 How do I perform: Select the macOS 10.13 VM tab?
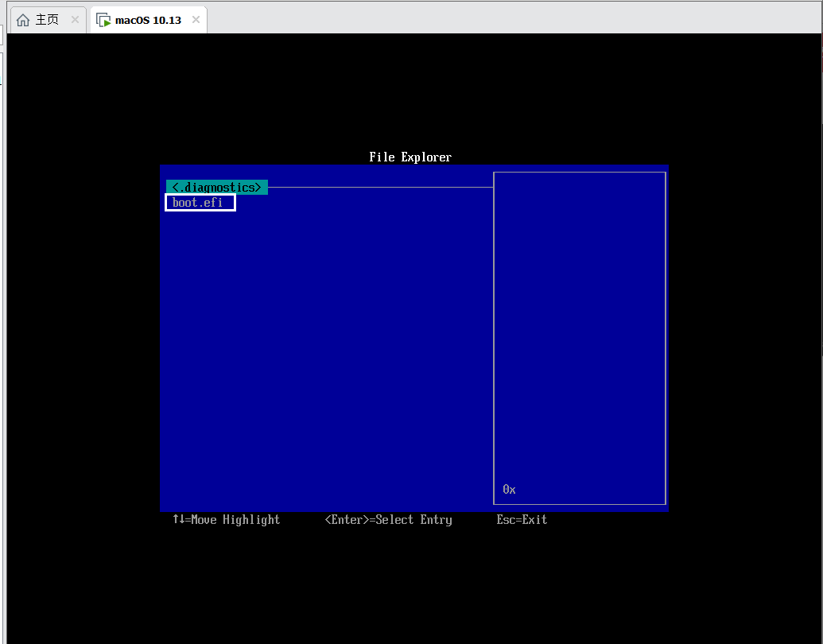[x=149, y=20]
